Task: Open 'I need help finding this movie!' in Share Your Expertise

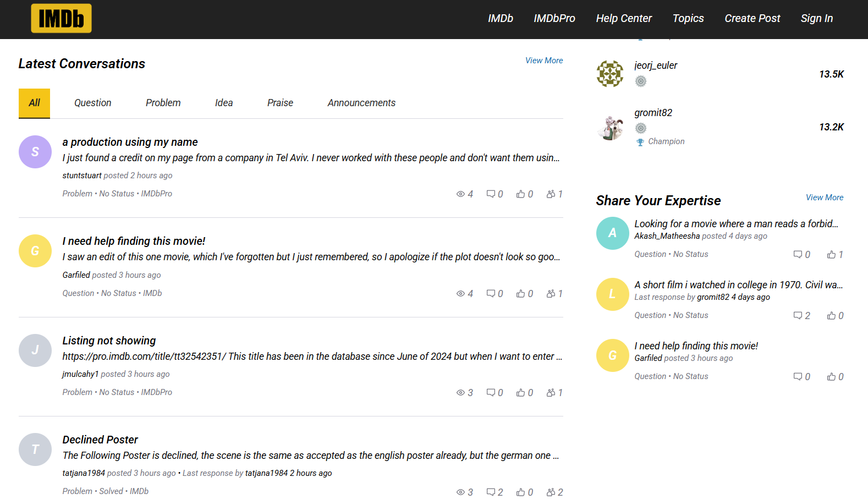Action: coord(696,346)
